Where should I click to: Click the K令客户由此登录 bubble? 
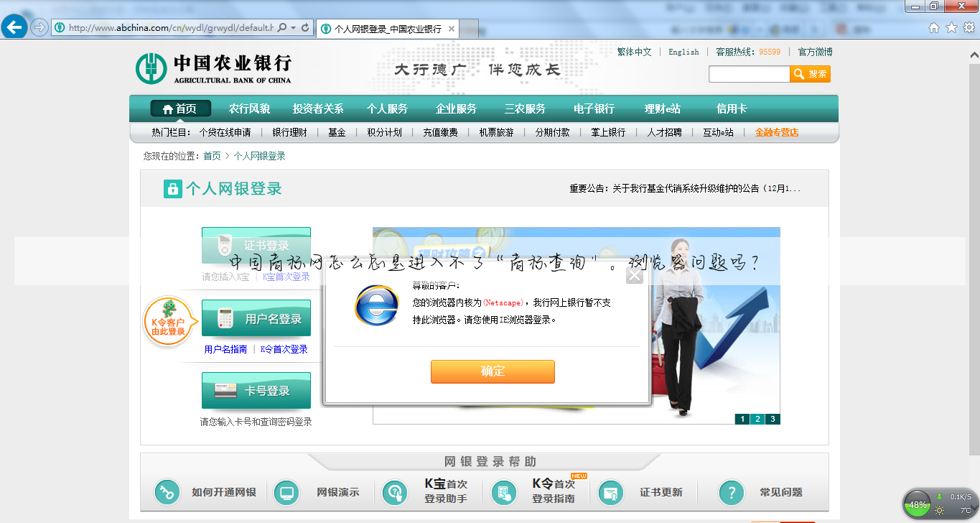[169, 320]
